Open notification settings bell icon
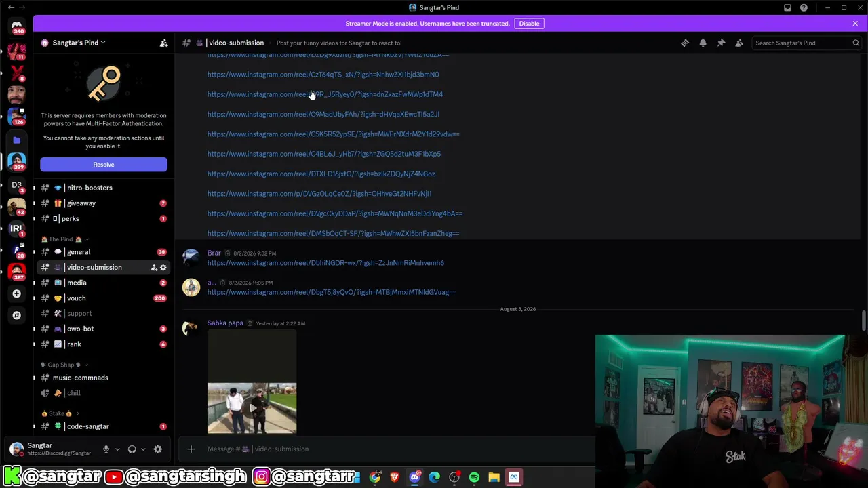This screenshot has width=868, height=488. click(x=703, y=43)
